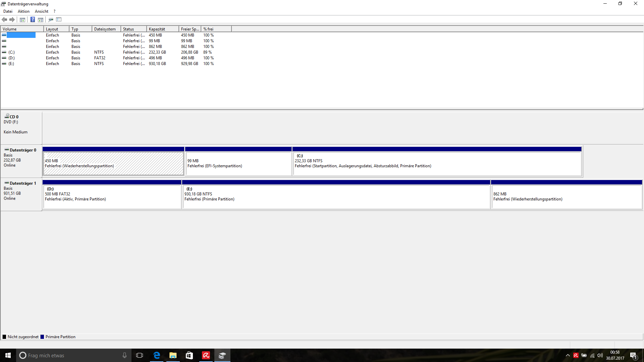Image resolution: width=644 pixels, height=362 pixels.
Task: Select the 862 MB Wiederherstellungspartition block
Action: (566, 197)
